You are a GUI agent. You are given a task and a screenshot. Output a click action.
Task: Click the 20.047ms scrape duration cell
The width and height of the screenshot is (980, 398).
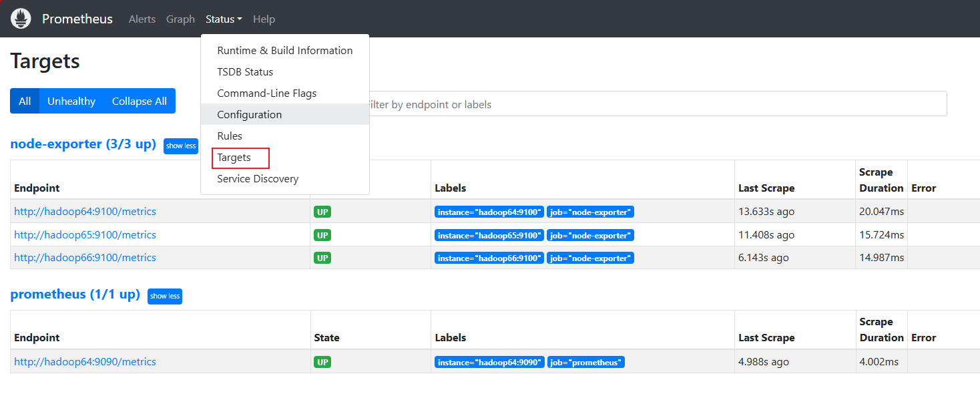point(882,212)
